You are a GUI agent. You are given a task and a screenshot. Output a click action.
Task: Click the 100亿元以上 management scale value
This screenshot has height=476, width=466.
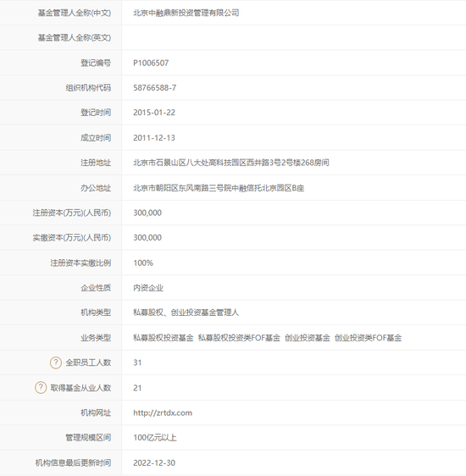coord(155,437)
